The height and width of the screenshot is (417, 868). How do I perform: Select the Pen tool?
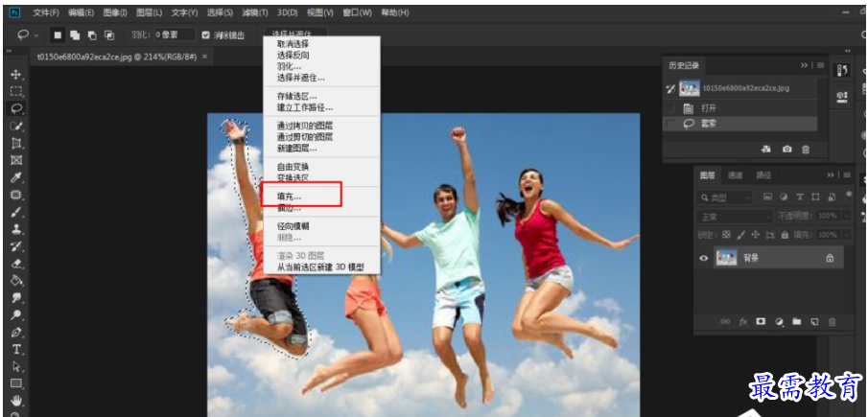(x=16, y=332)
